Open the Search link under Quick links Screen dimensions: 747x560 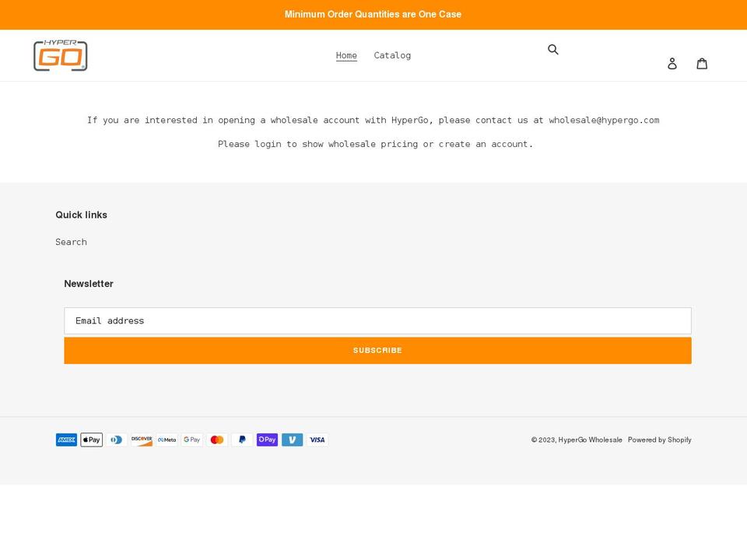point(71,242)
